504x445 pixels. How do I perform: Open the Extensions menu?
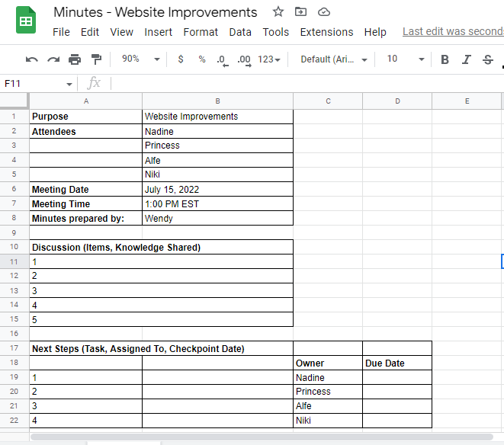point(326,32)
